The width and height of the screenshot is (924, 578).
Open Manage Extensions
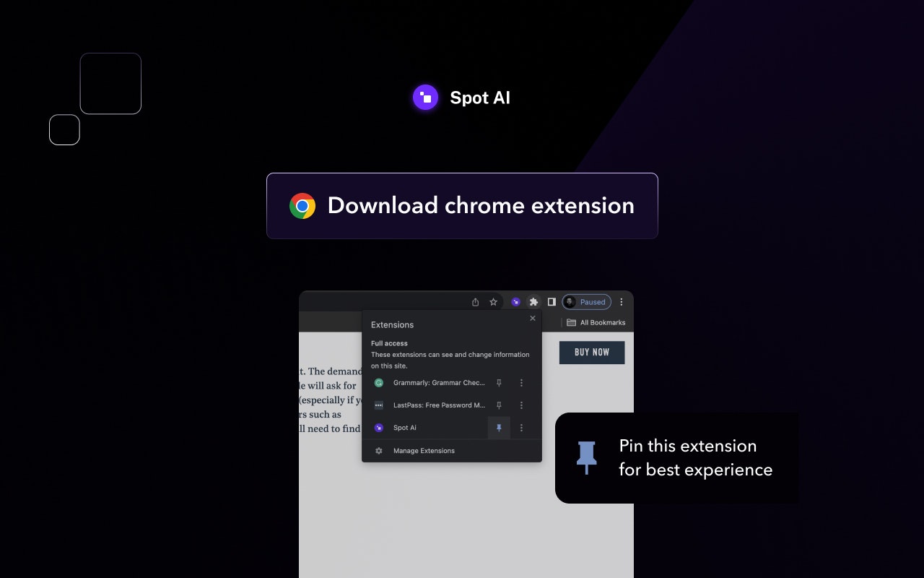coord(424,451)
